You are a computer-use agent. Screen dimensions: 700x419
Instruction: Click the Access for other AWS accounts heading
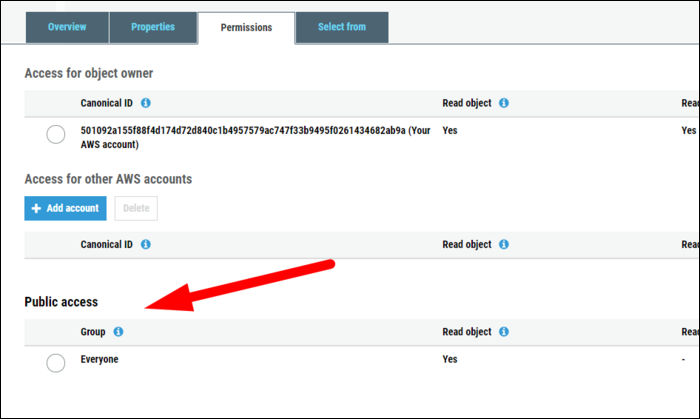(108, 179)
